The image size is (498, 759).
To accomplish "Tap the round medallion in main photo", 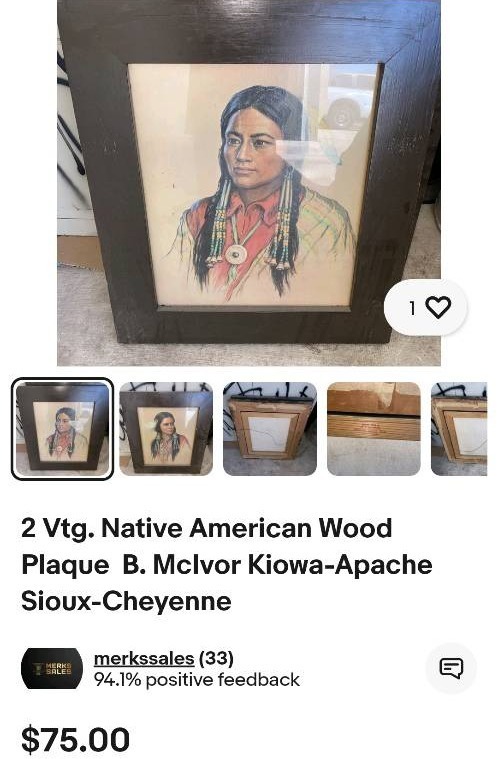I will pos(237,253).
